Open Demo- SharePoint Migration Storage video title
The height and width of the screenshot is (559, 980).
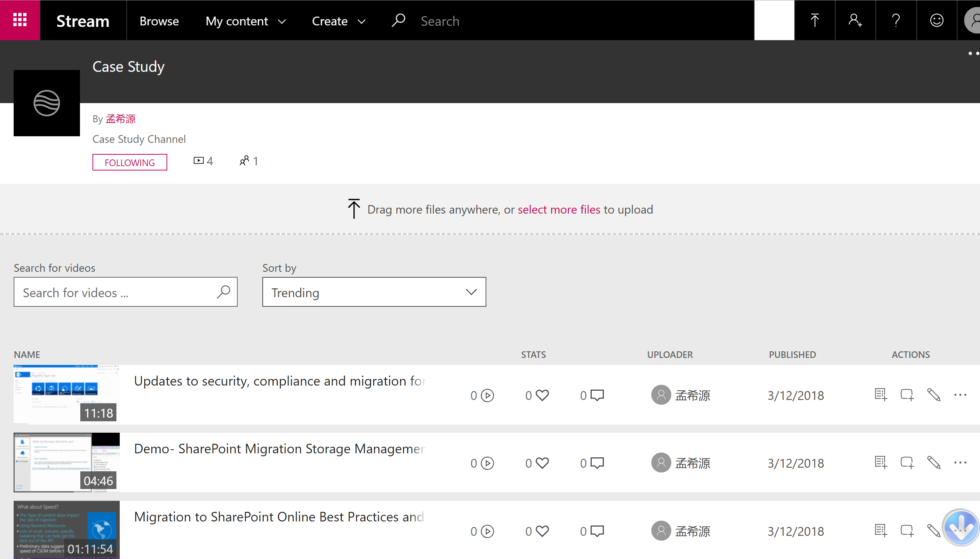[x=280, y=449]
